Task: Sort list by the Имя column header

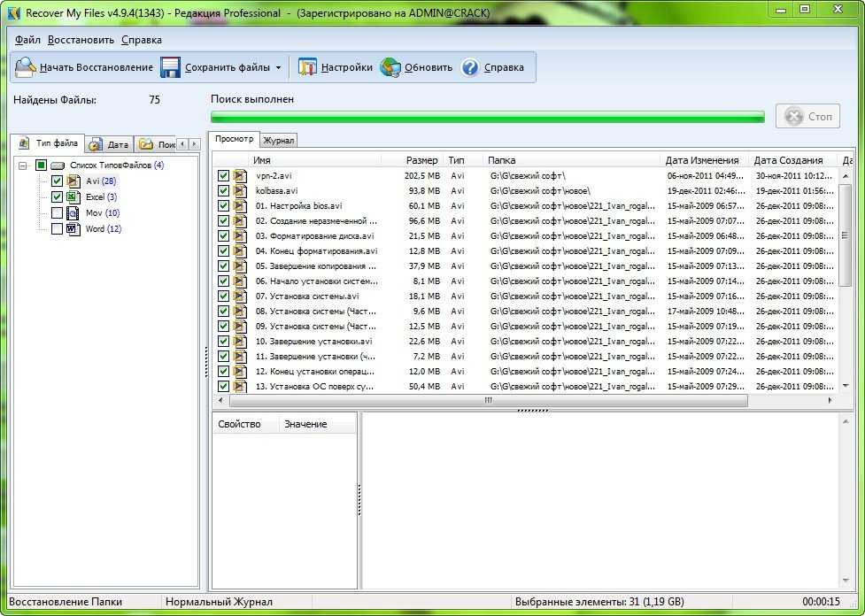Action: [314, 160]
